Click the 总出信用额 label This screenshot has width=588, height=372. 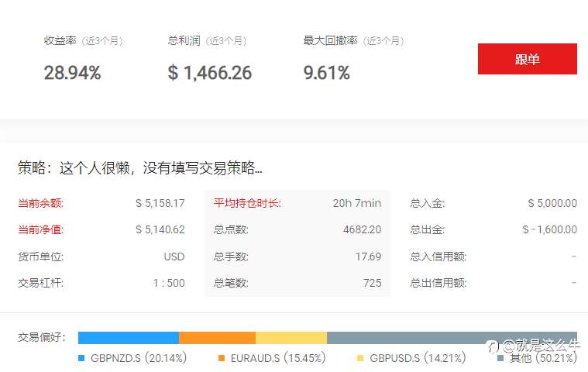pyautogui.click(x=438, y=283)
